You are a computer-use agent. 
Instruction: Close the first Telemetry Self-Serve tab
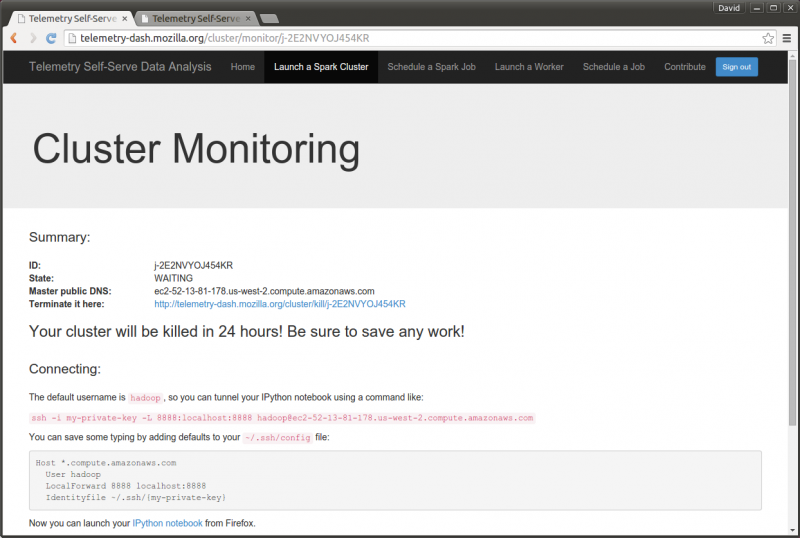(x=124, y=18)
